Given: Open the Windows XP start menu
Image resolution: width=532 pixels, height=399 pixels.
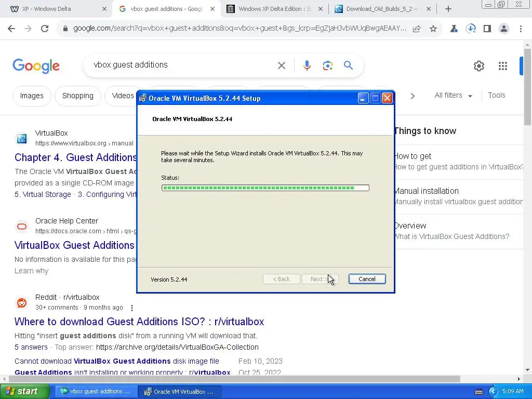Looking at the screenshot, I should click(24, 392).
